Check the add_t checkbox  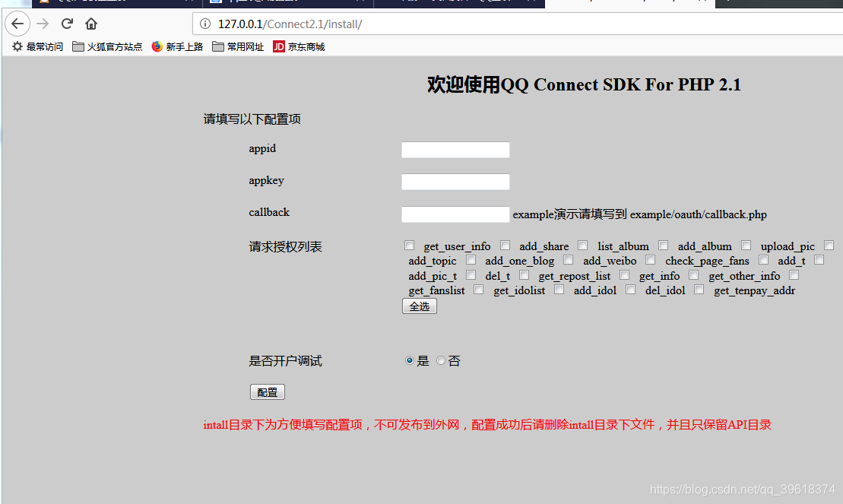point(763,260)
